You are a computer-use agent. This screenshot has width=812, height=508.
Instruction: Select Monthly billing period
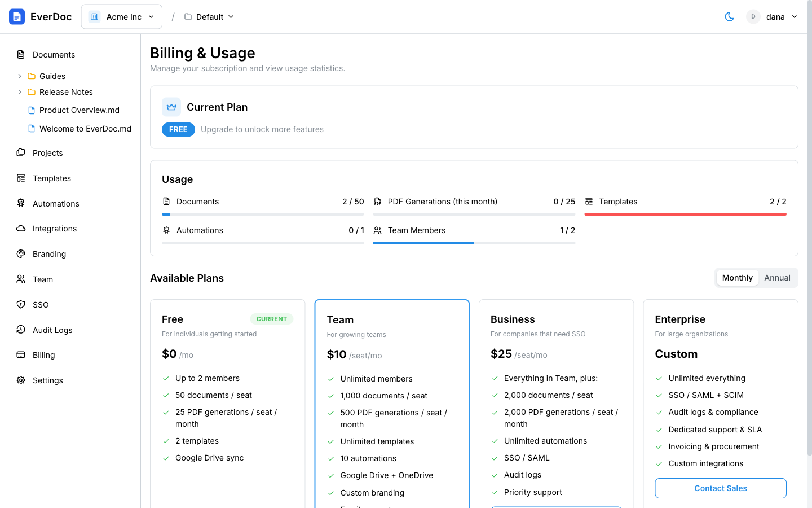tap(737, 278)
